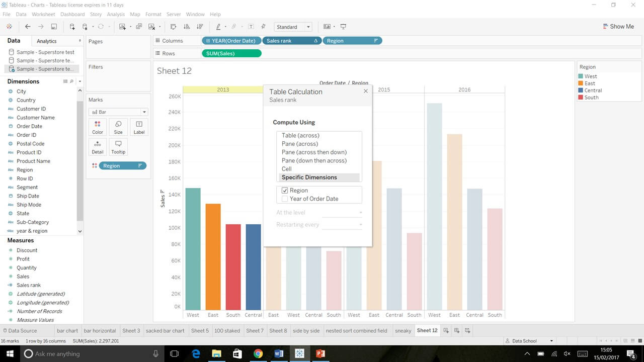Check the Year of Order Date checkbox
The width and height of the screenshot is (644, 362).
(x=285, y=199)
